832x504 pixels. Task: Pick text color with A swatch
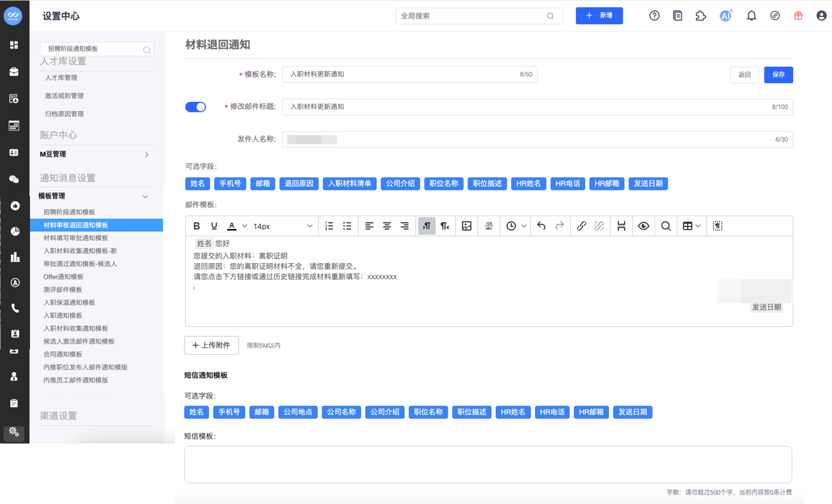pyautogui.click(x=231, y=226)
